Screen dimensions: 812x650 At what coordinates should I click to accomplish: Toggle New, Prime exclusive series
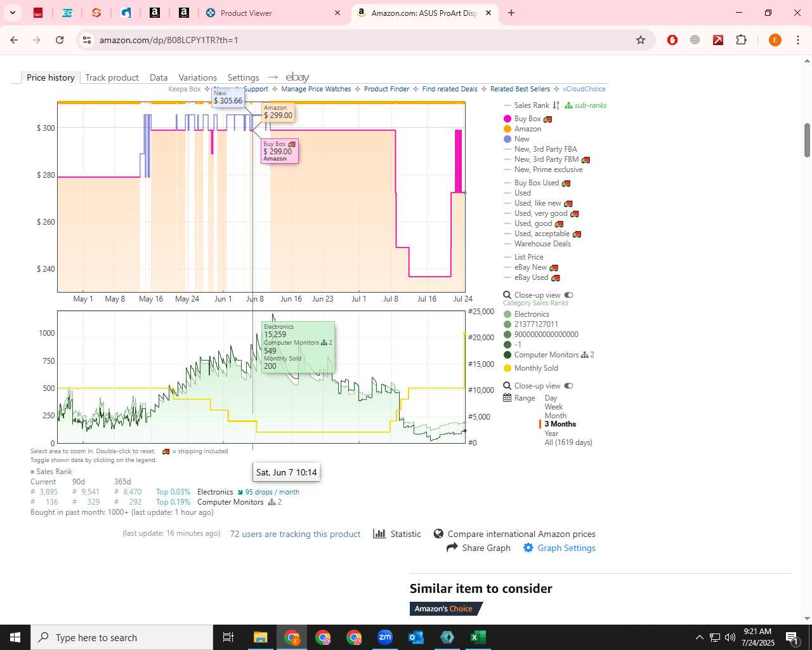pos(548,169)
